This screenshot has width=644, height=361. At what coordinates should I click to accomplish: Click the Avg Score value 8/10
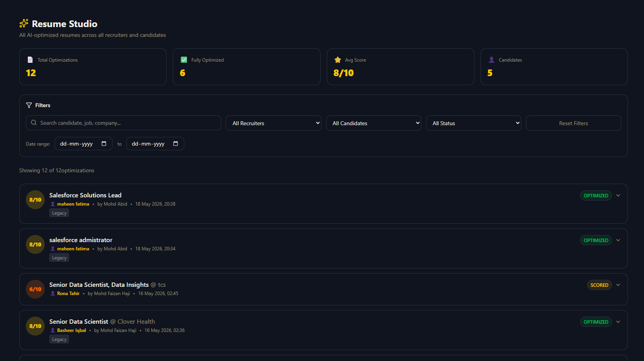click(343, 73)
